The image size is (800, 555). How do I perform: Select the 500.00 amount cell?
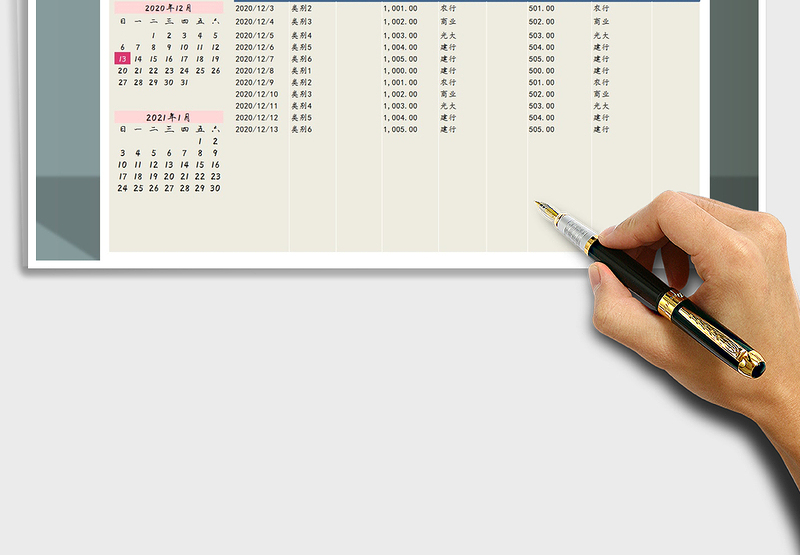click(x=542, y=71)
